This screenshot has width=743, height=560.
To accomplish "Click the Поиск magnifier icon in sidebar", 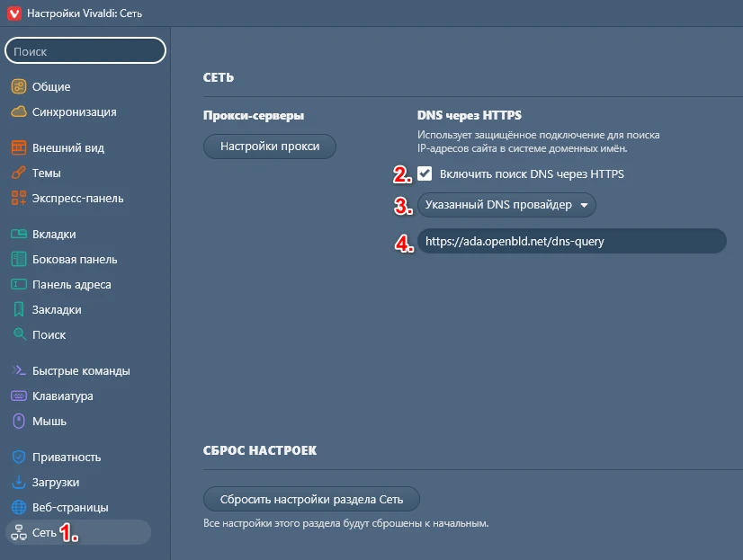I will [19, 334].
